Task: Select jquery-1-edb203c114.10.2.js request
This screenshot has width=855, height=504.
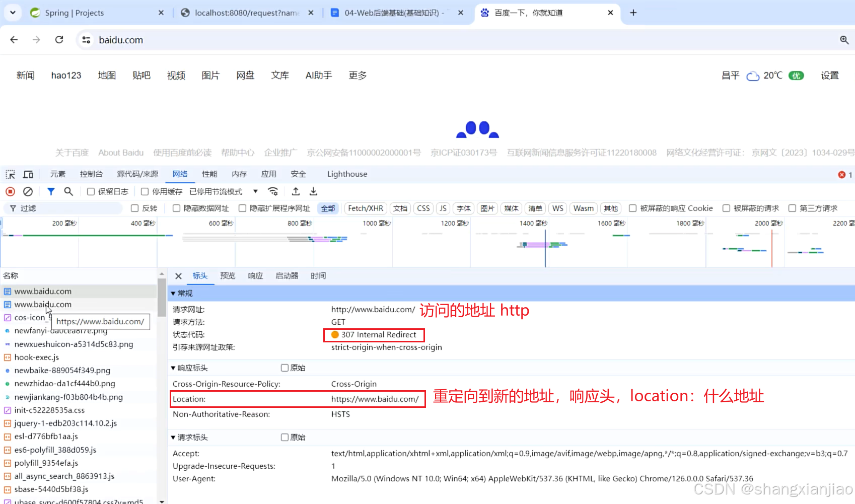Action: click(x=79, y=423)
